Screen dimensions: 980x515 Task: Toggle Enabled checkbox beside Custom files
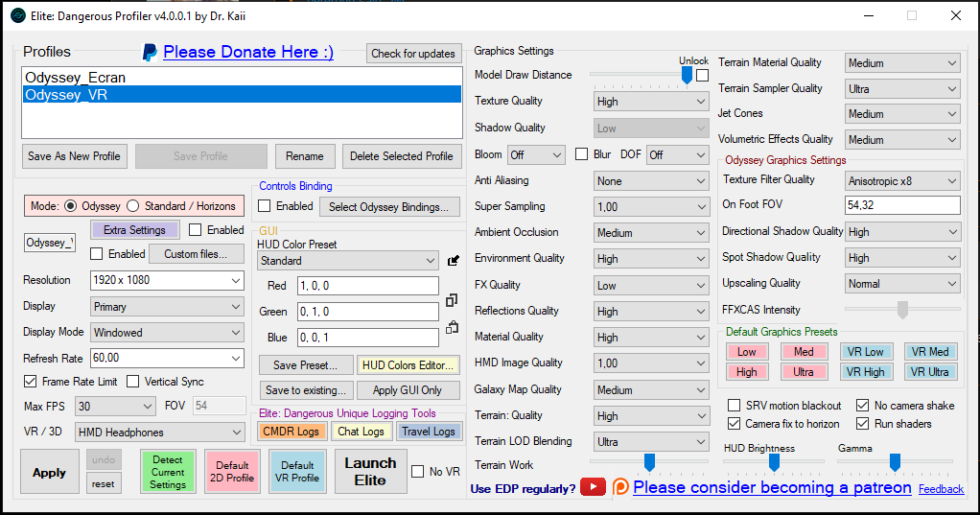96,254
